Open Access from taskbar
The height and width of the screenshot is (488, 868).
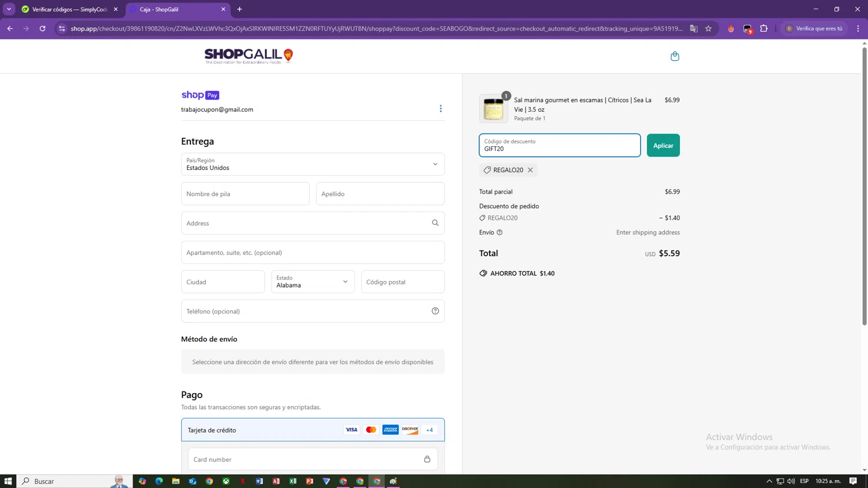[x=276, y=481]
